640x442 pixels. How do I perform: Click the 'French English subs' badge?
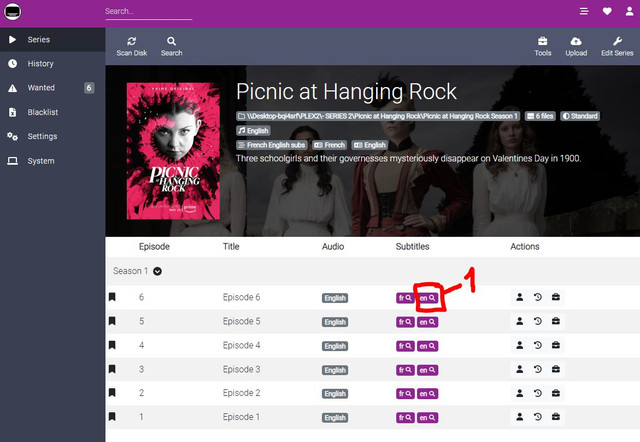(272, 145)
